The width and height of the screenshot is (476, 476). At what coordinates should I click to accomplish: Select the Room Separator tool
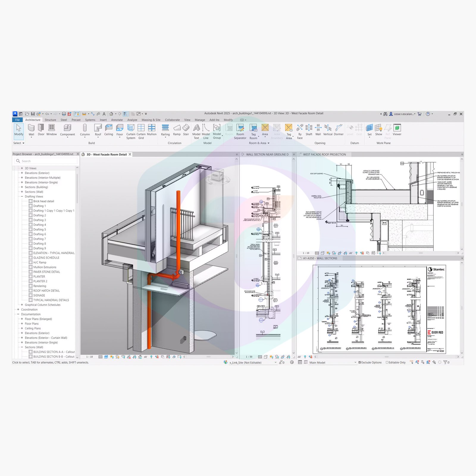tap(240, 132)
